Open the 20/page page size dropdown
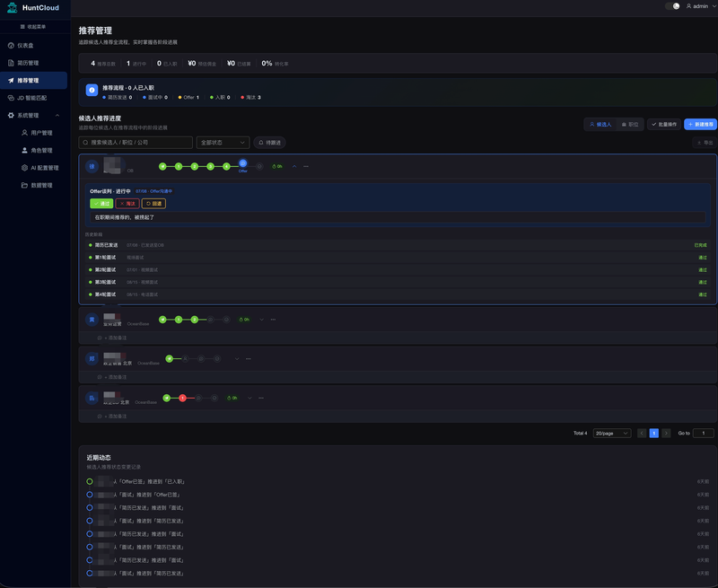The image size is (718, 588). point(612,434)
